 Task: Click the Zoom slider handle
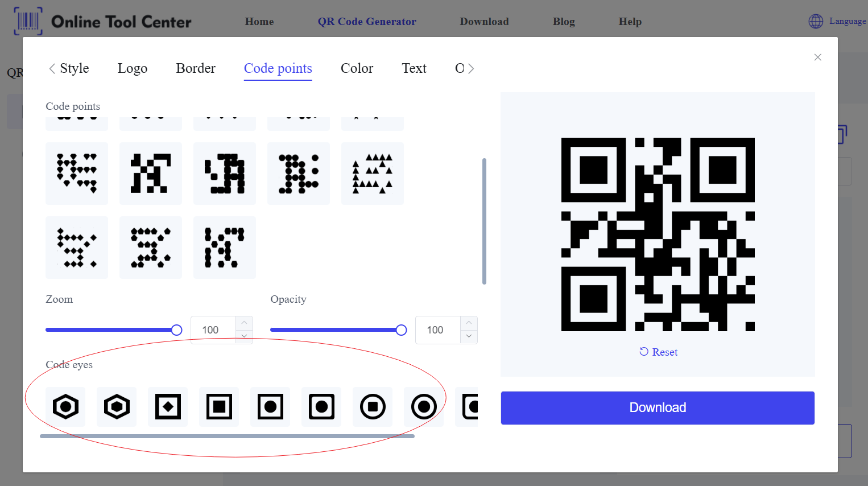click(177, 330)
